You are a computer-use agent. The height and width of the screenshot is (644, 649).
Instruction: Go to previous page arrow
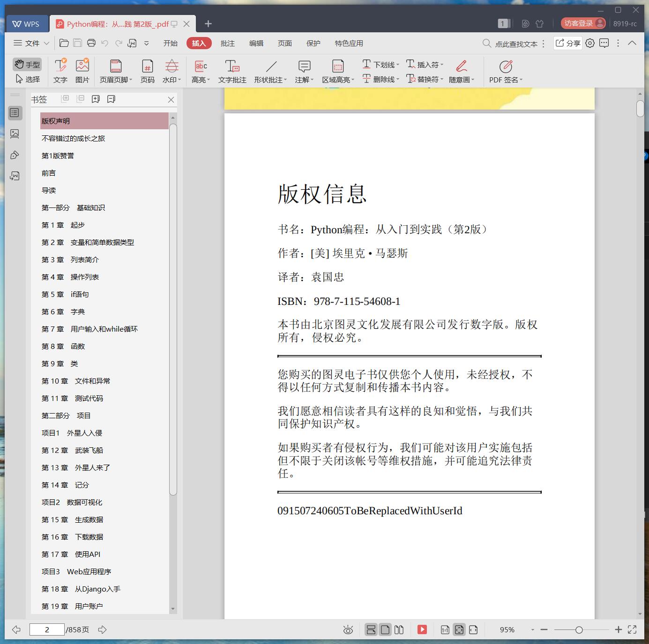coord(16,629)
